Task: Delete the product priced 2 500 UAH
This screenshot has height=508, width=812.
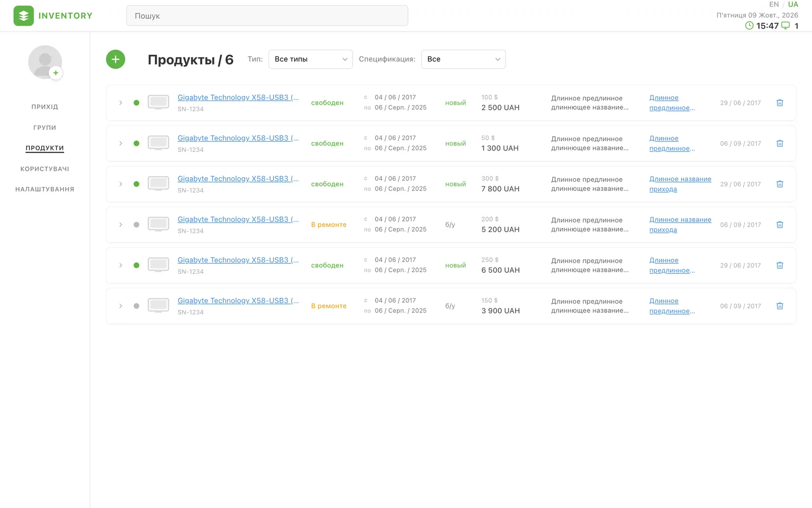Action: pyautogui.click(x=780, y=103)
